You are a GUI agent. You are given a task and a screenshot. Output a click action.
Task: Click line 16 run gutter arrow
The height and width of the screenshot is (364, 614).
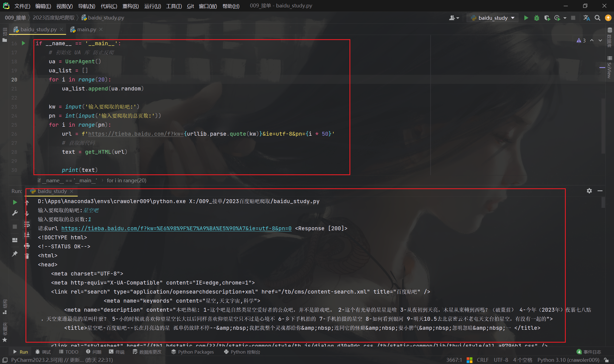pyautogui.click(x=23, y=43)
